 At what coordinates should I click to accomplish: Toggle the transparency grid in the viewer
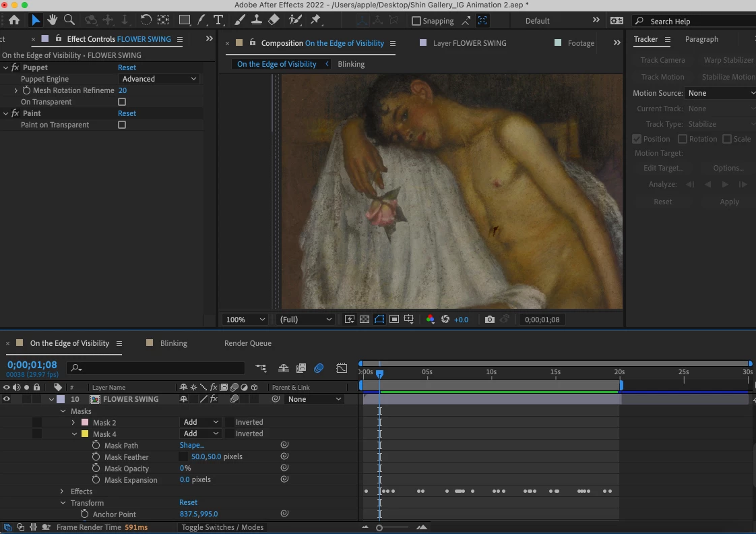point(364,320)
